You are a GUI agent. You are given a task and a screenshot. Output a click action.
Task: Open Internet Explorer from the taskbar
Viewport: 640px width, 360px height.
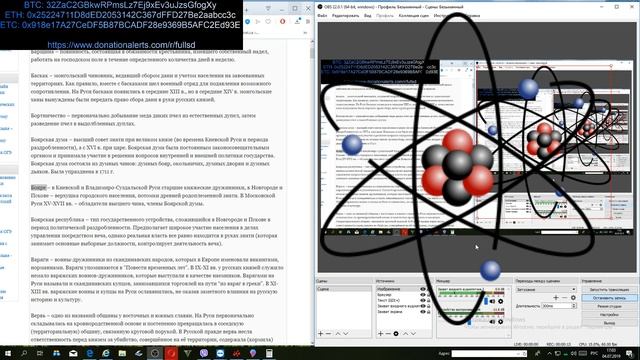pos(106,353)
